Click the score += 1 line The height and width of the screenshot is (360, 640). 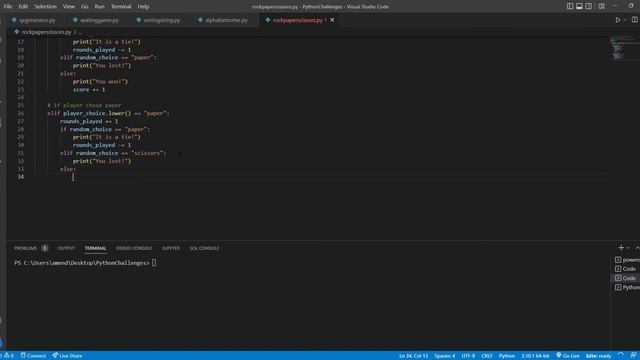[x=89, y=89]
